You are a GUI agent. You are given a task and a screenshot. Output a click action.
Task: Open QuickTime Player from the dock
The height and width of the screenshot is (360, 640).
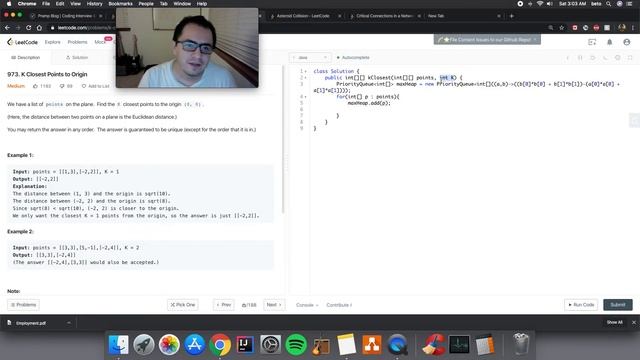pos(397,345)
